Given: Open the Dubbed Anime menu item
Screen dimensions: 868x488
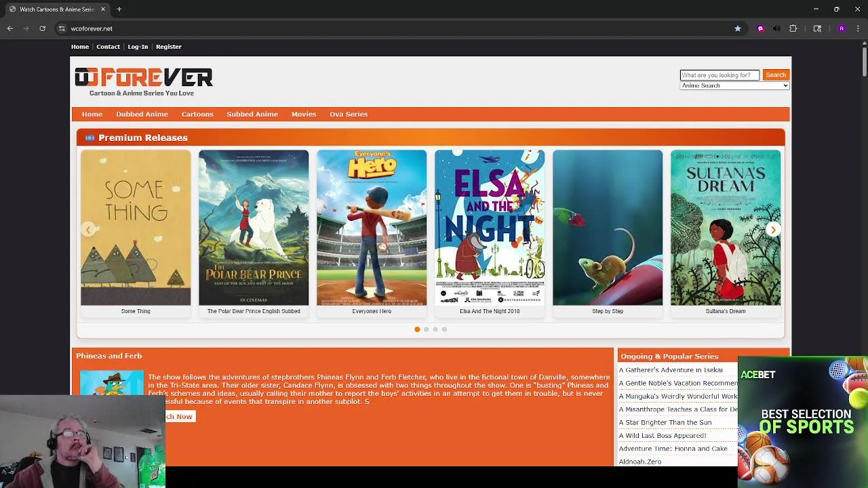Looking at the screenshot, I should coord(142,114).
